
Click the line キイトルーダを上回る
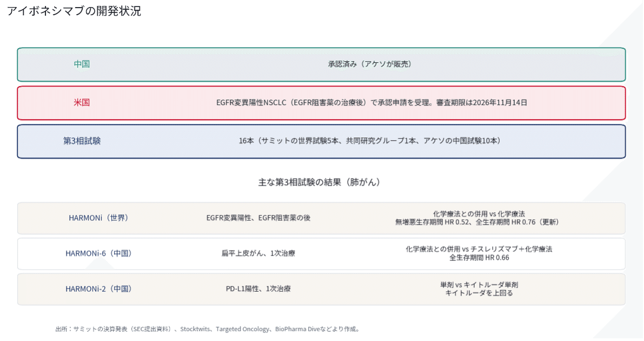click(479, 293)
